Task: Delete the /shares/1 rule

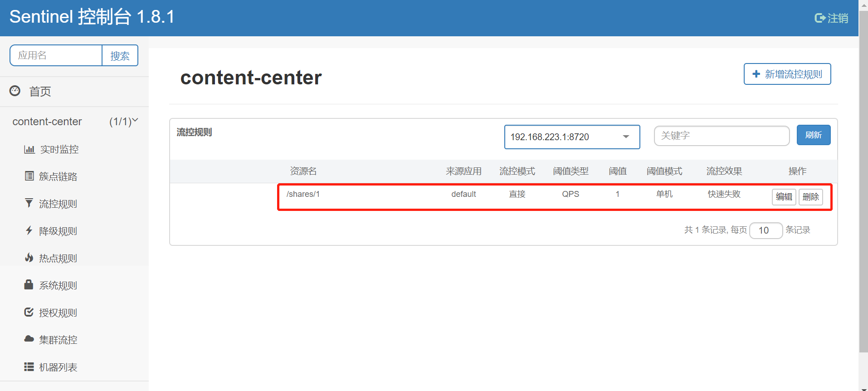Action: pos(811,197)
